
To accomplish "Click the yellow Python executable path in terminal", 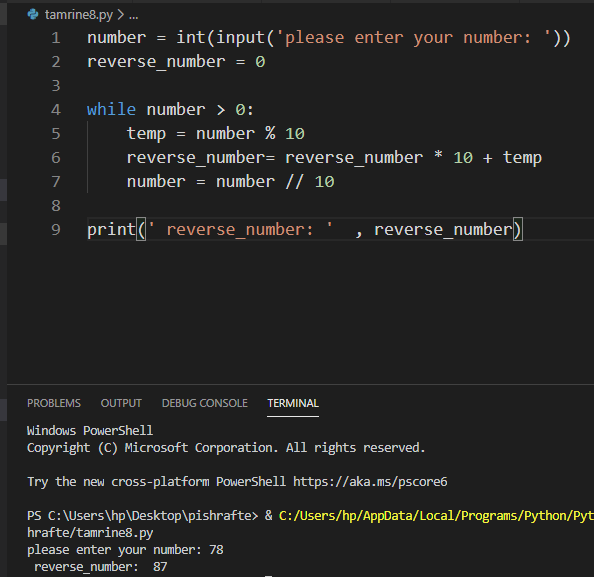I will [x=436, y=516].
